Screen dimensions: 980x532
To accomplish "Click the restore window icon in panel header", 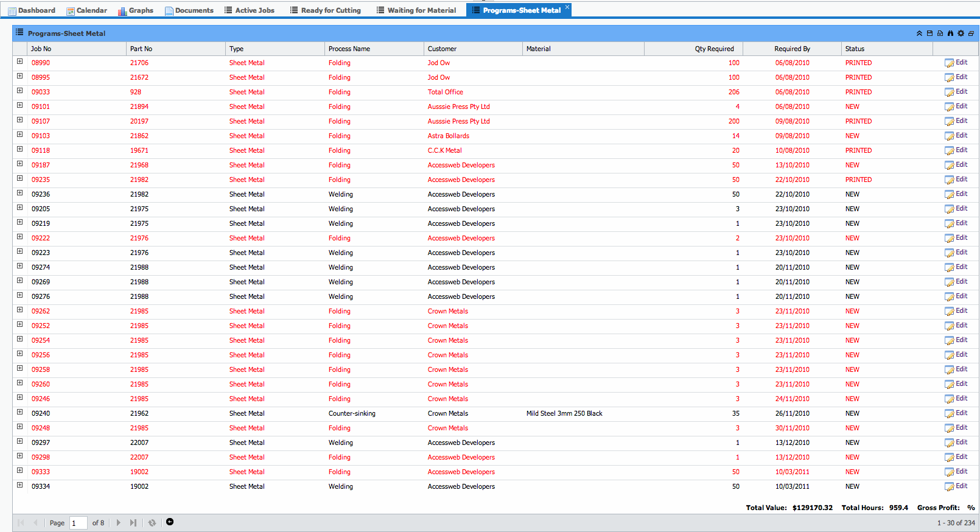I will pos(971,33).
